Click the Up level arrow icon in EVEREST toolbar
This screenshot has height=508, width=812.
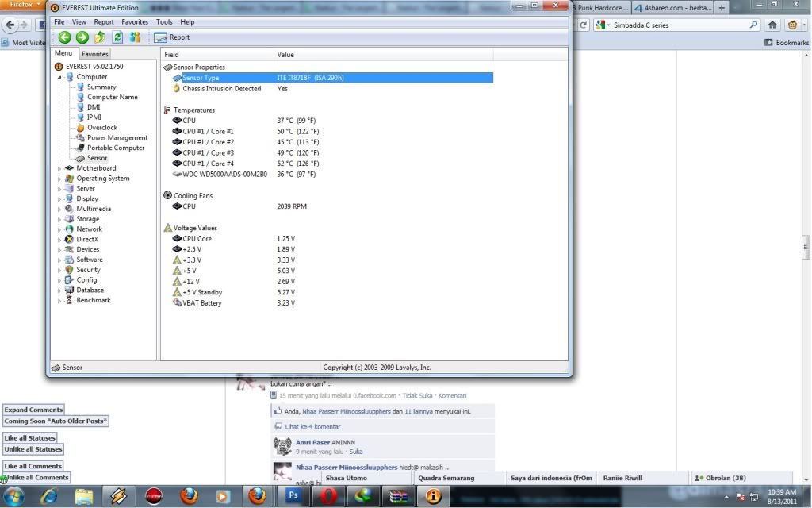(x=99, y=37)
